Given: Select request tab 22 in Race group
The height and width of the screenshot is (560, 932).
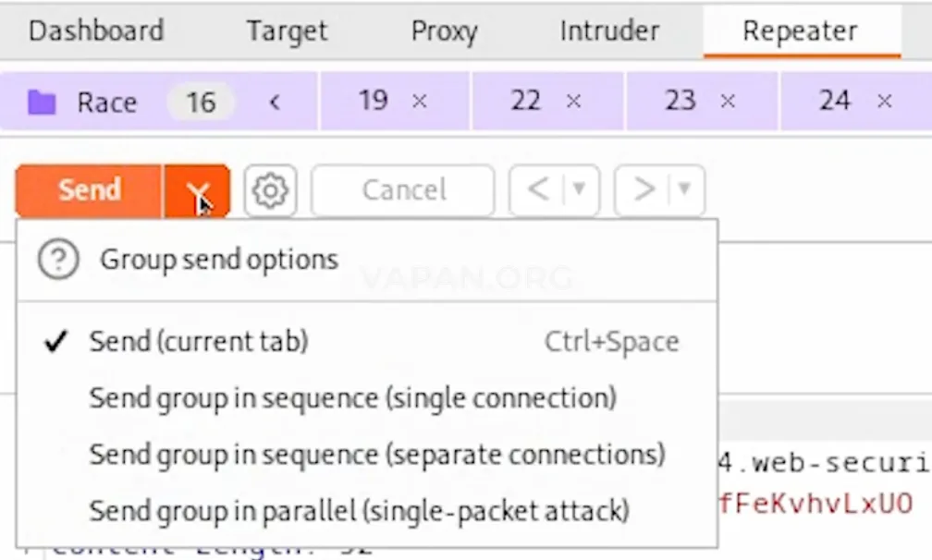Looking at the screenshot, I should click(x=526, y=101).
